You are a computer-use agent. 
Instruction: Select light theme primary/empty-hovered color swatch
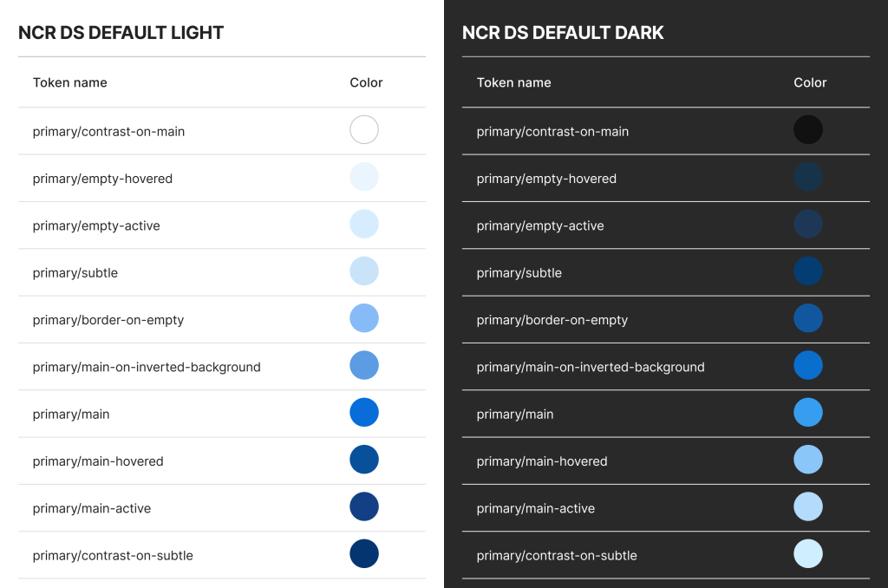[364, 177]
